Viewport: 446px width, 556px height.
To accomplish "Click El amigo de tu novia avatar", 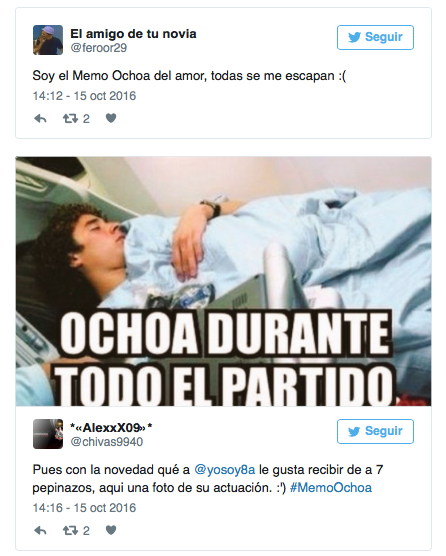I will (x=48, y=40).
